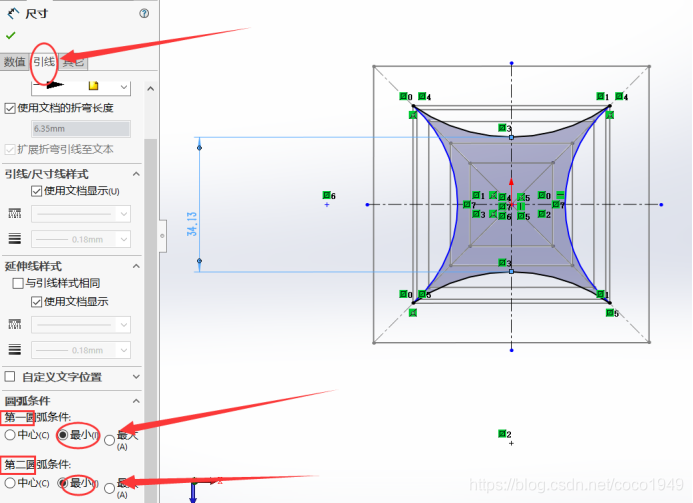Image resolution: width=693 pixels, height=503 pixels.
Task: Collapse the 引线/尺寸线样式 section
Action: coord(136,174)
